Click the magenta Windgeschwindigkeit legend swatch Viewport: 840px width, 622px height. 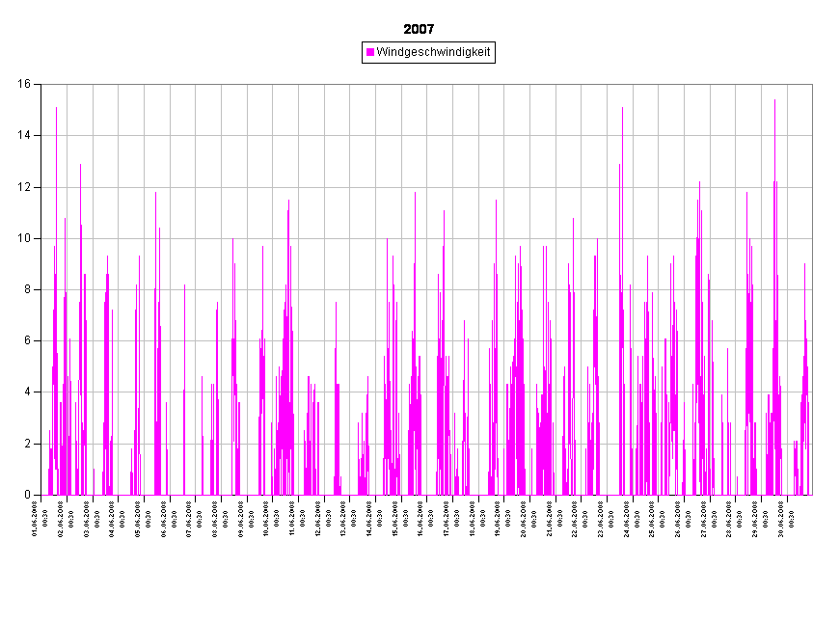[x=370, y=52]
